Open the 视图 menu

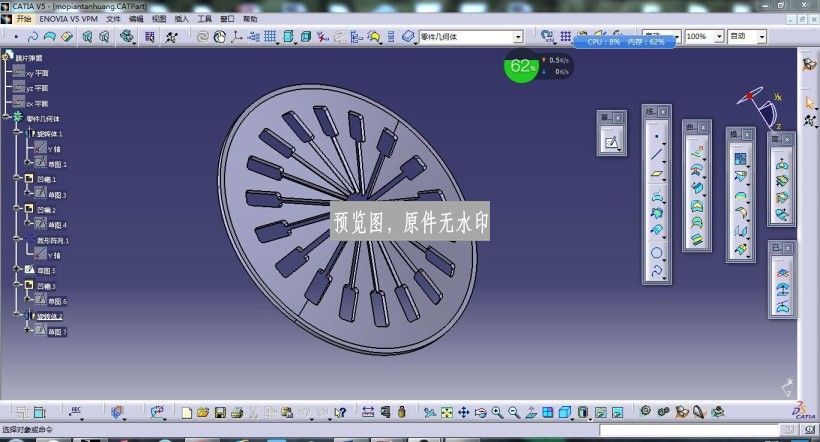[x=159, y=19]
